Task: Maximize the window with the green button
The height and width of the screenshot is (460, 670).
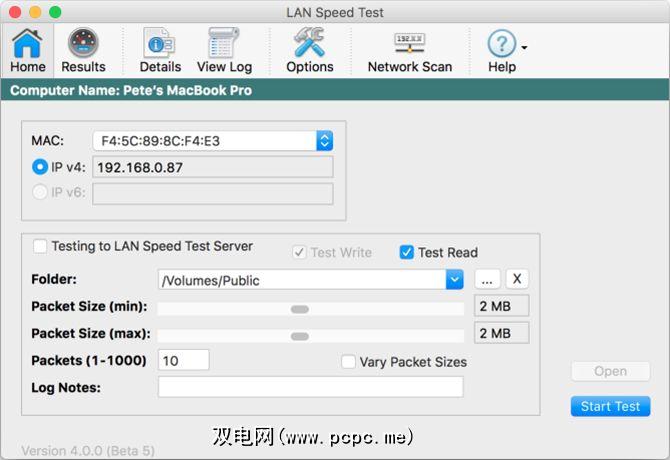Action: point(55,12)
